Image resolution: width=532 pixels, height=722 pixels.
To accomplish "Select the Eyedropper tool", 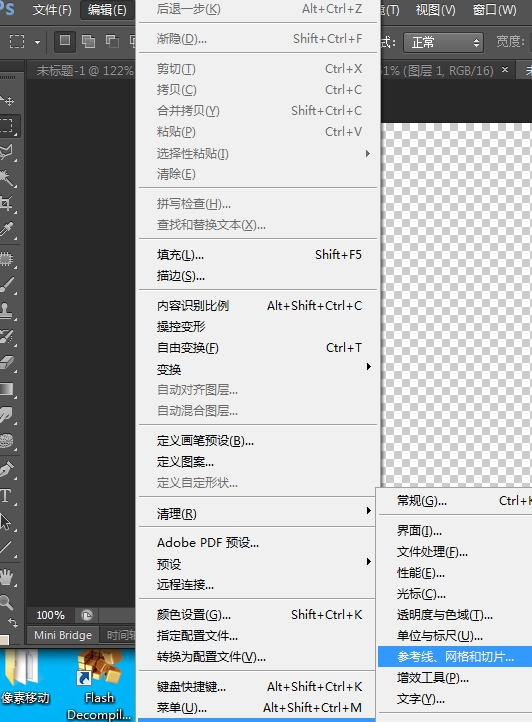I will coord(7,229).
